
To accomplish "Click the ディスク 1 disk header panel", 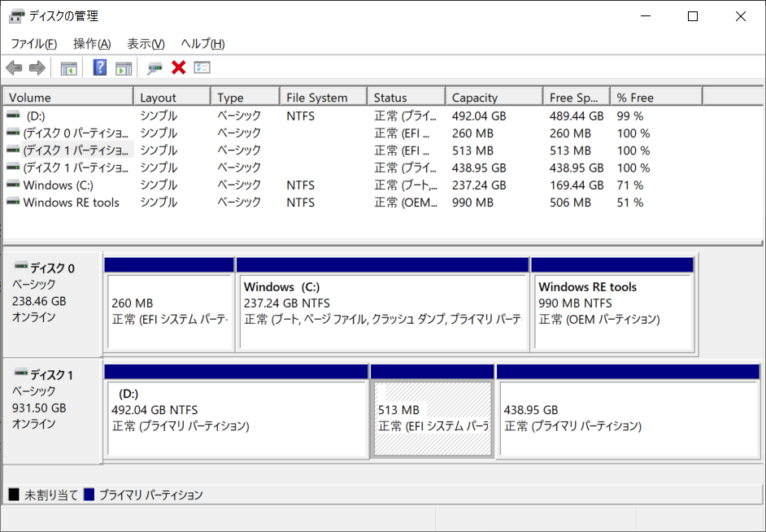I will click(52, 411).
